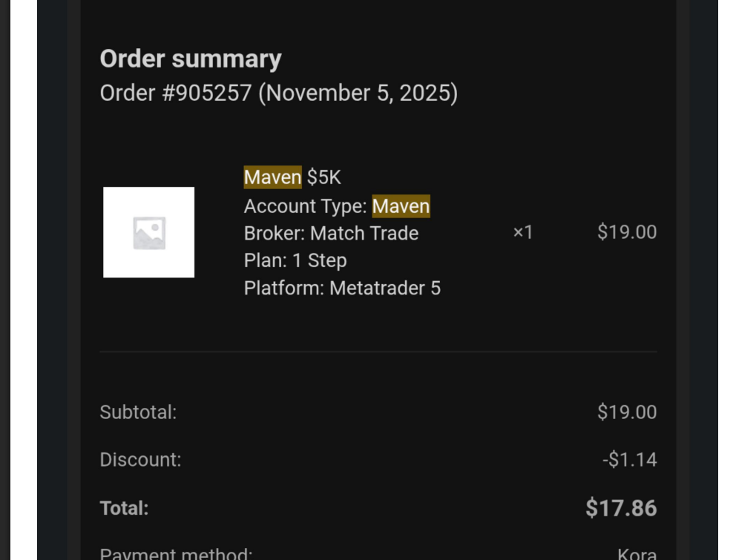Viewport: 736px width, 560px height.
Task: Click the "Discount:" label
Action: [x=140, y=460]
